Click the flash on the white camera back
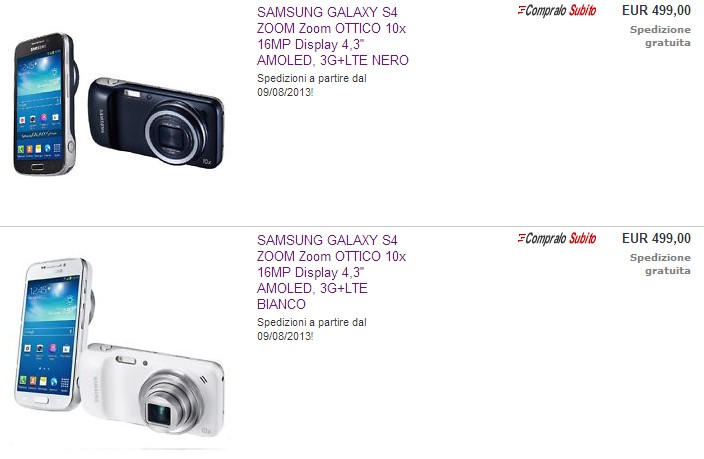 126,360
